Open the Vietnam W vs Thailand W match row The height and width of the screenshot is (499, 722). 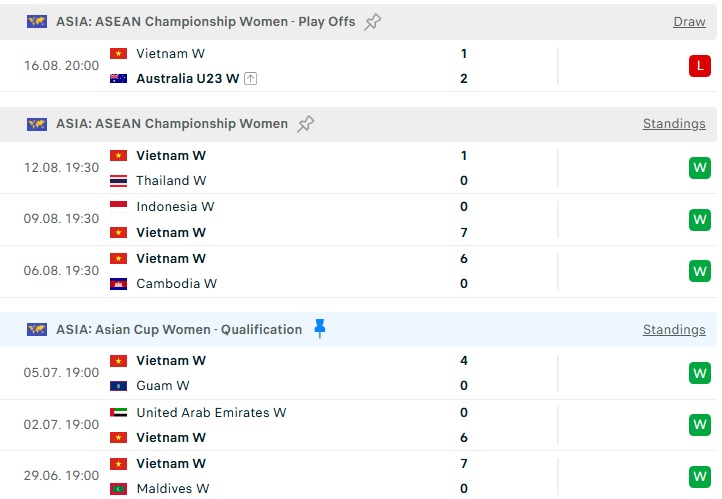pyautogui.click(x=358, y=168)
